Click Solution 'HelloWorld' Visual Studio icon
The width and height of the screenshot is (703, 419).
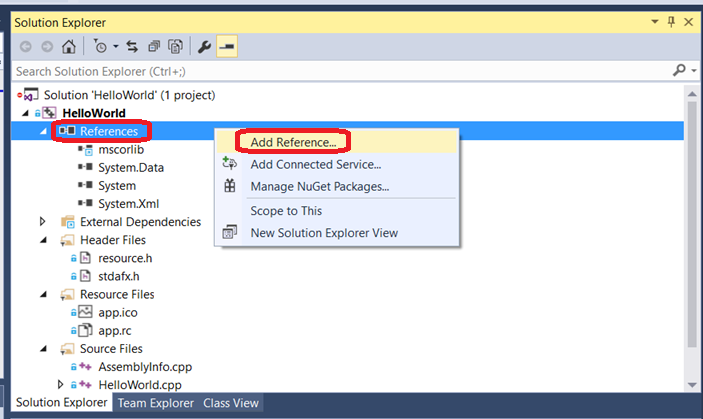pos(30,95)
